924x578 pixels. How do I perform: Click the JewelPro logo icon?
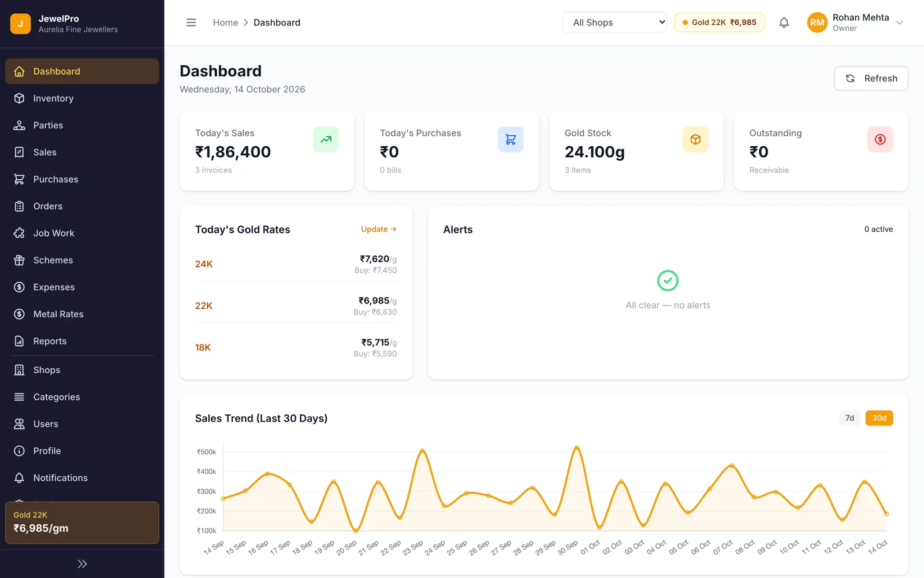pyautogui.click(x=20, y=24)
